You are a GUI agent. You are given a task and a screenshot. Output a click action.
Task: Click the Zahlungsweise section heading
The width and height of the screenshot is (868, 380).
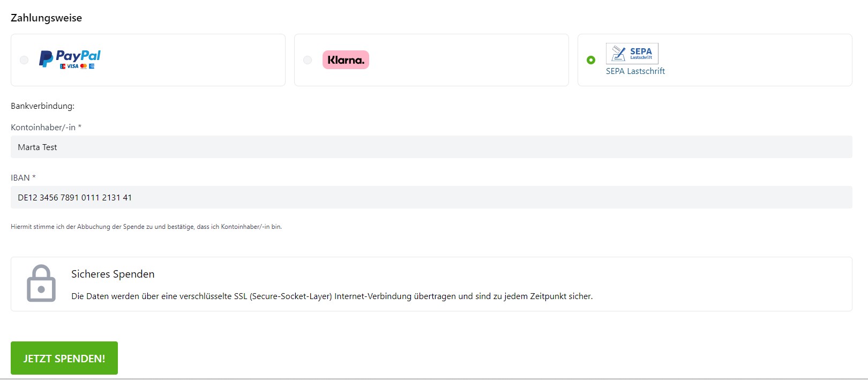click(46, 18)
